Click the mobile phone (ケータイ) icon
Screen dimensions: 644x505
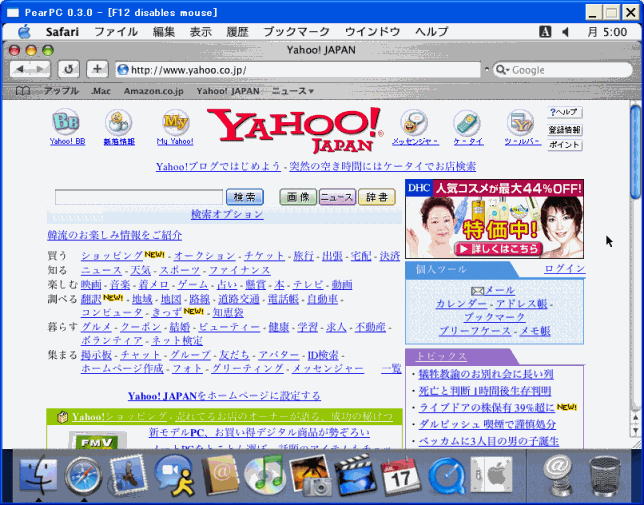point(467,123)
